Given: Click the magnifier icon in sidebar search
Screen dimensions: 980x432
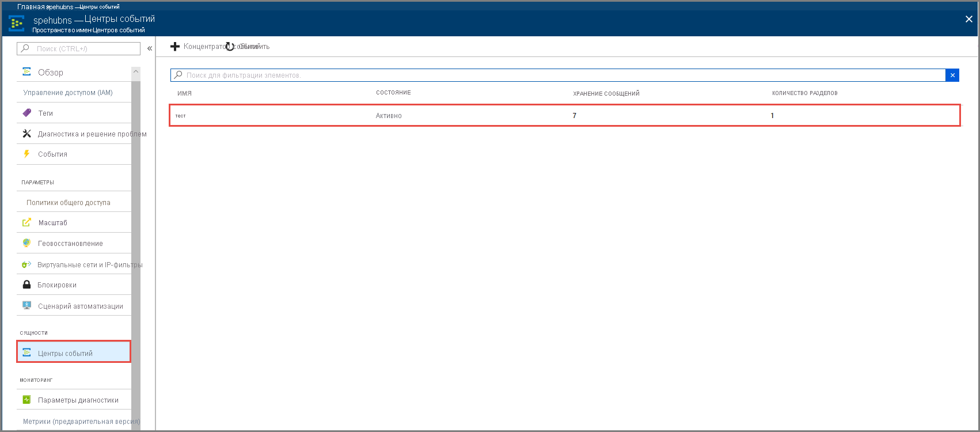Looking at the screenshot, I should click(x=25, y=48).
